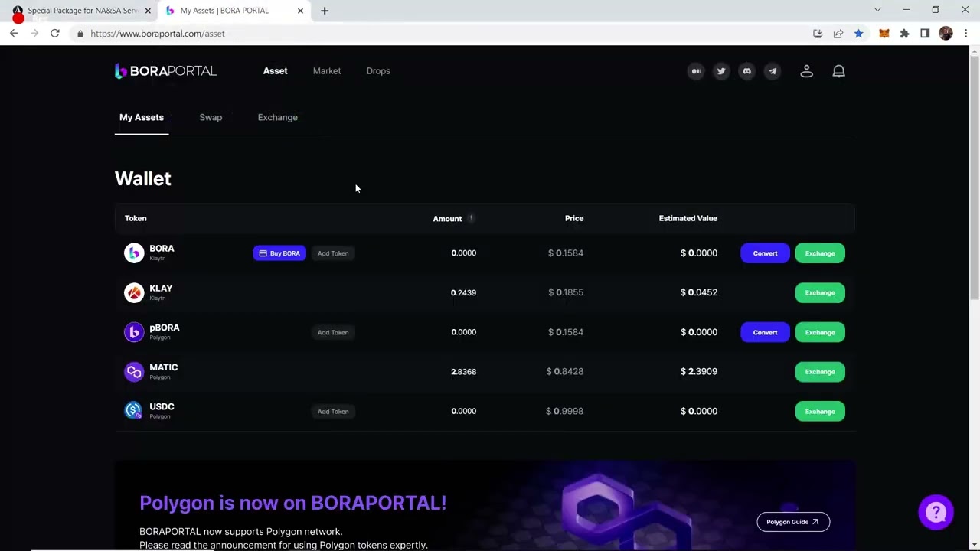Click the KLAY token icon
This screenshot has height=551, width=980.
(134, 292)
